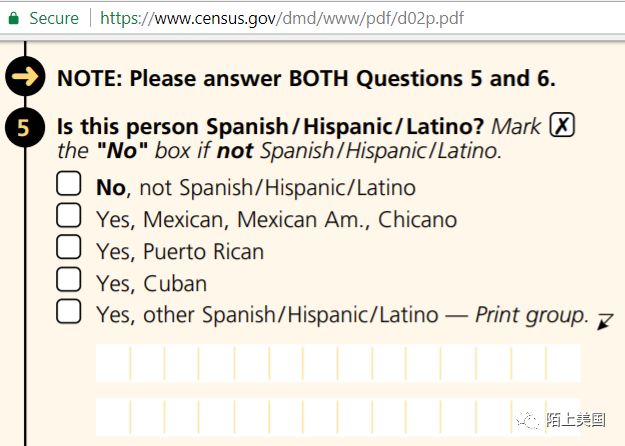Viewport: 625px width, 446px height.
Task: Click the "Is this person Spanish/Hispanic/Latino?" heading
Action: point(271,127)
